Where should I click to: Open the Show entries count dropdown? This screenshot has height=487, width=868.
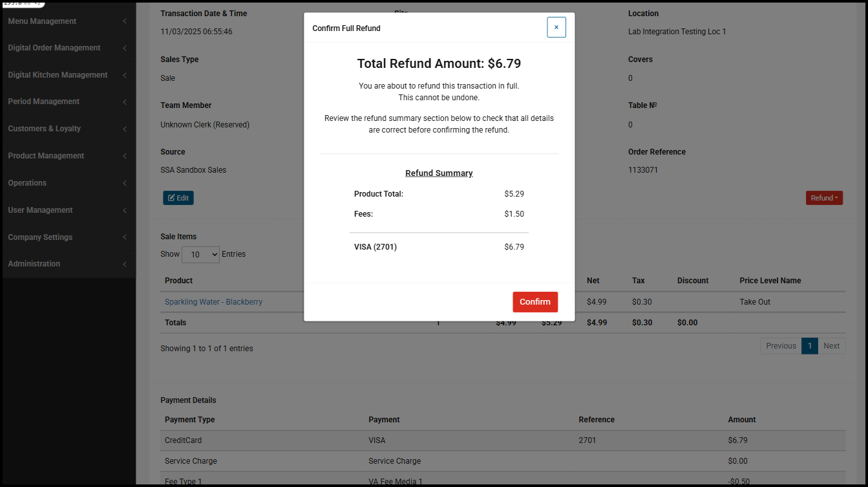[x=201, y=254]
